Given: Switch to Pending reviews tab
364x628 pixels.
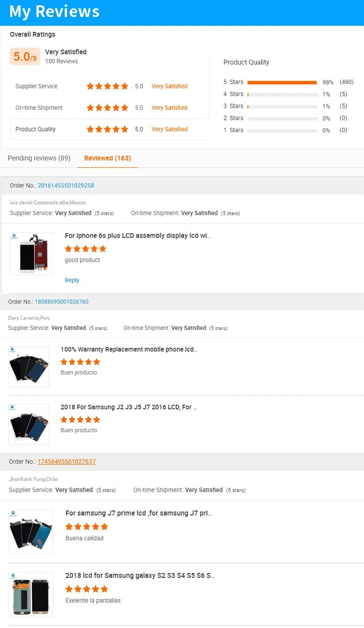Looking at the screenshot, I should pos(39,158).
